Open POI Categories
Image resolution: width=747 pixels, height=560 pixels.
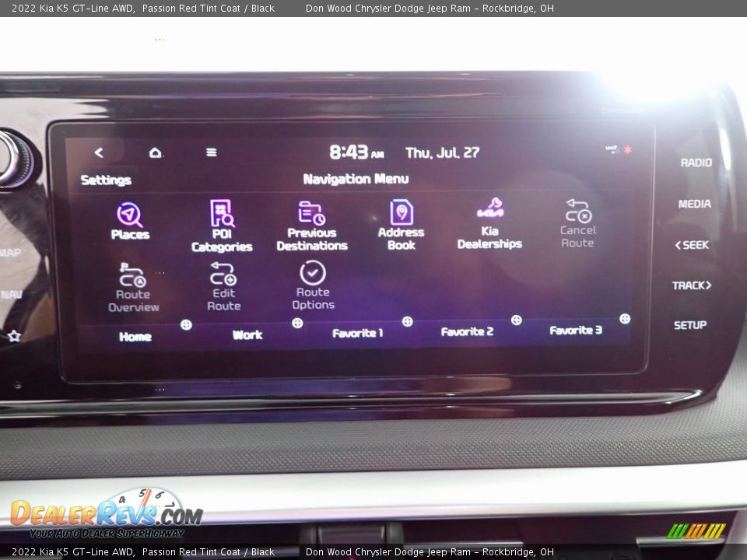pyautogui.click(x=223, y=212)
